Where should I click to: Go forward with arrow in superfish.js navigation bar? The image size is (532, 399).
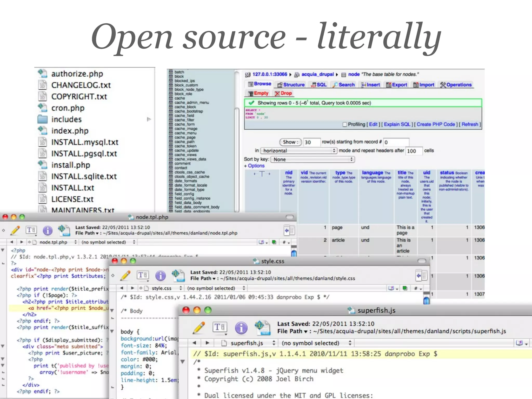pos(207,343)
